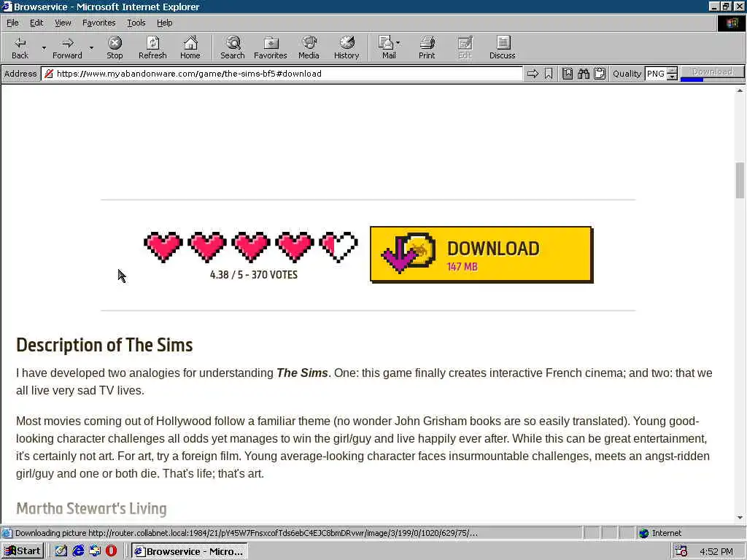Reload the page with the Refresh icon
747x560 pixels.
(x=152, y=47)
